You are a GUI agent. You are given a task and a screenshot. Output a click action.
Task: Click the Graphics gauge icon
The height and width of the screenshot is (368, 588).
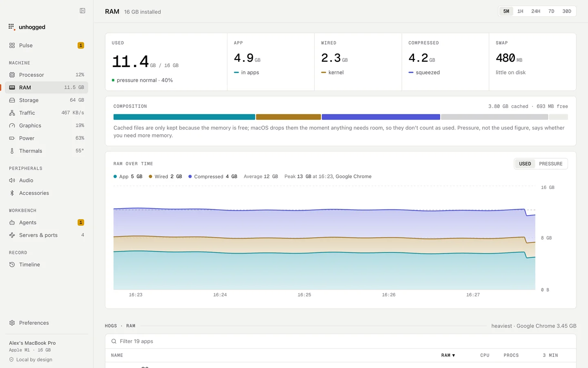12,126
